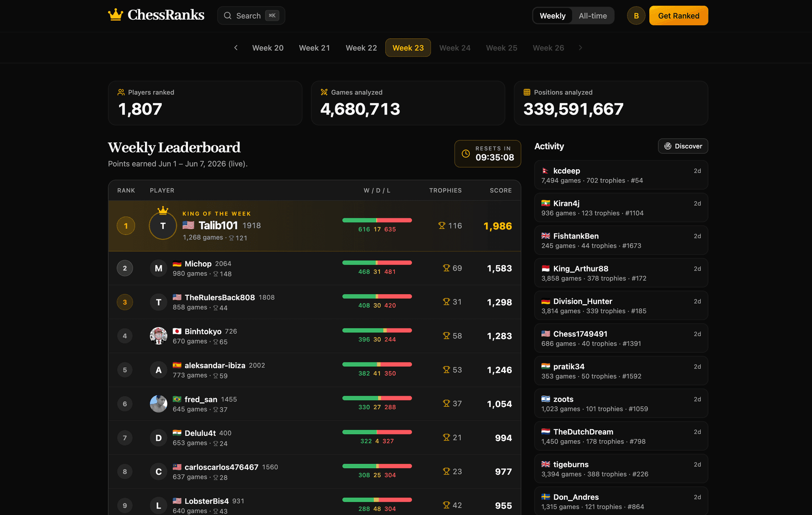812x515 pixels.
Task: Open the Talib101 player name
Action: pyautogui.click(x=218, y=225)
